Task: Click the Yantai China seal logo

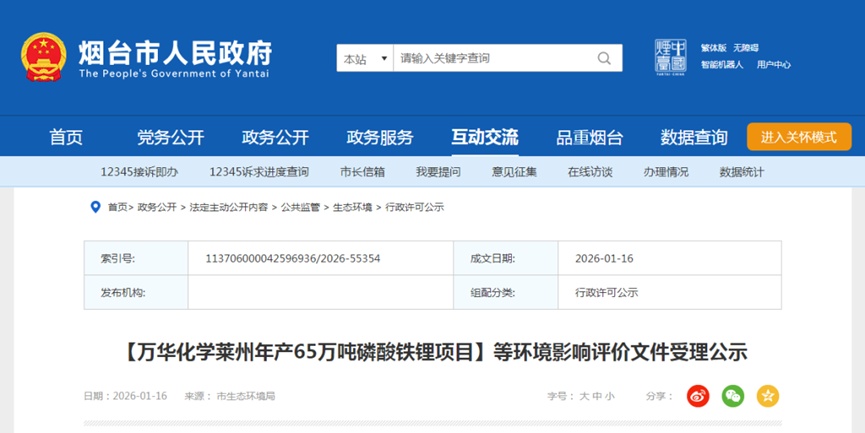Action: click(670, 56)
